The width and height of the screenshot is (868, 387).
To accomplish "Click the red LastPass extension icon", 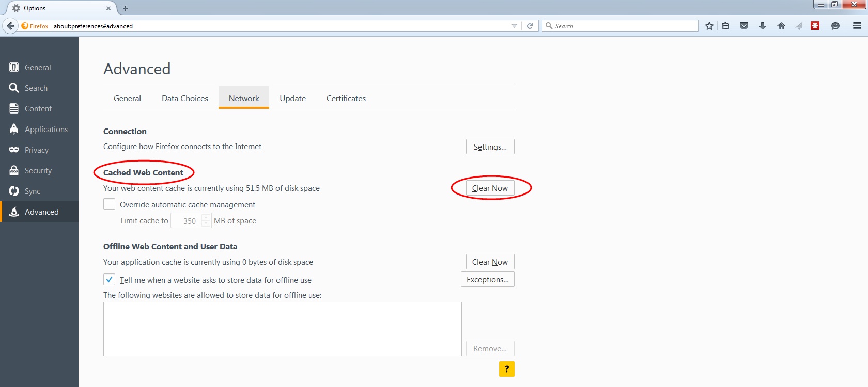I will [x=815, y=26].
